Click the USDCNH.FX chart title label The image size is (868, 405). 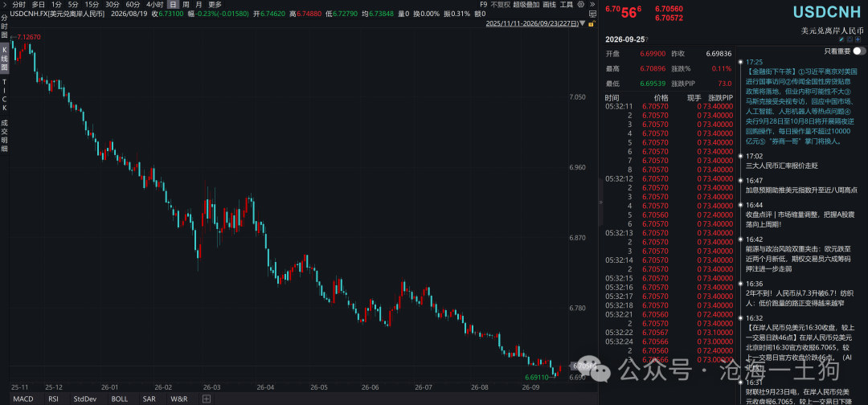pyautogui.click(x=59, y=14)
